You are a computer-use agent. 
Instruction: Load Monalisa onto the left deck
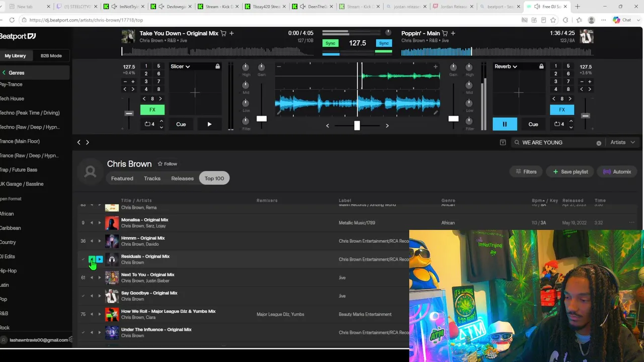[x=92, y=223]
